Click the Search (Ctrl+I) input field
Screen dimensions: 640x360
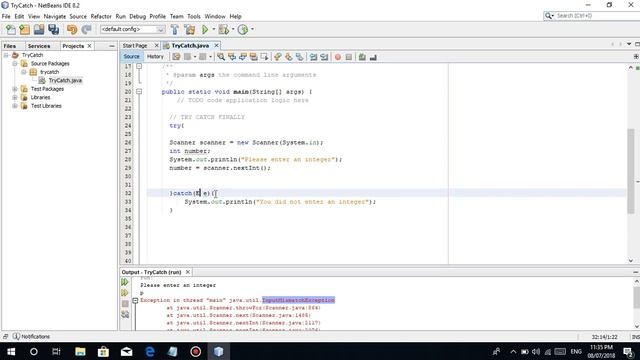tap(596, 16)
